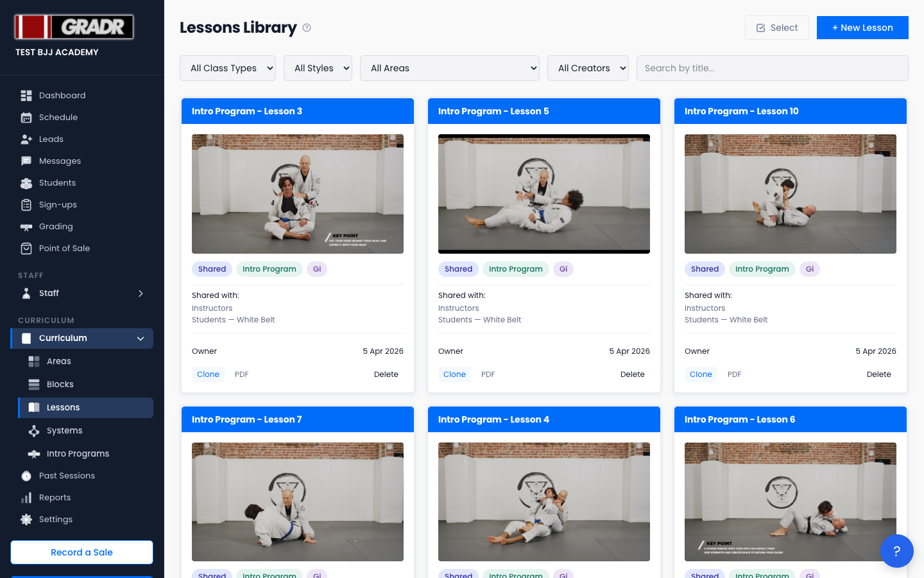Click the Point of Sale bag icon
Viewport: 924px width, 578px height.
[26, 249]
